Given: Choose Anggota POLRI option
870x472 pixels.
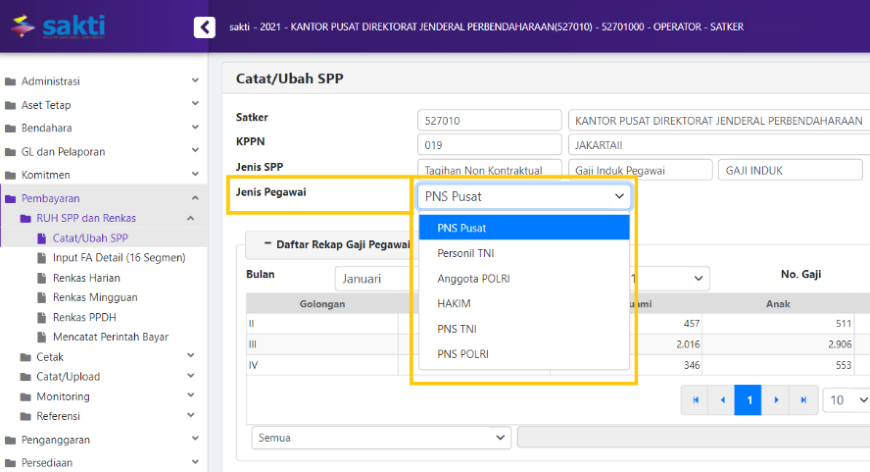Looking at the screenshot, I should pos(473,278).
